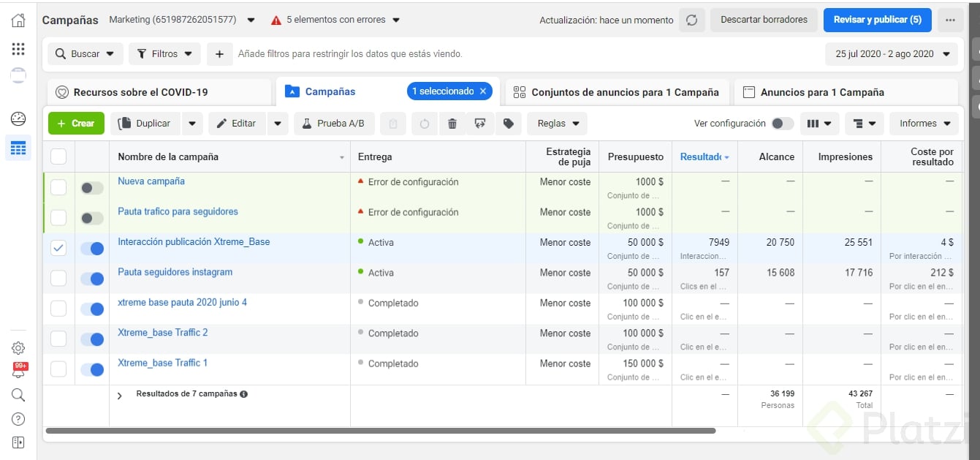
Task: Open notifications bell with 99+ badge
Action: coord(19,370)
